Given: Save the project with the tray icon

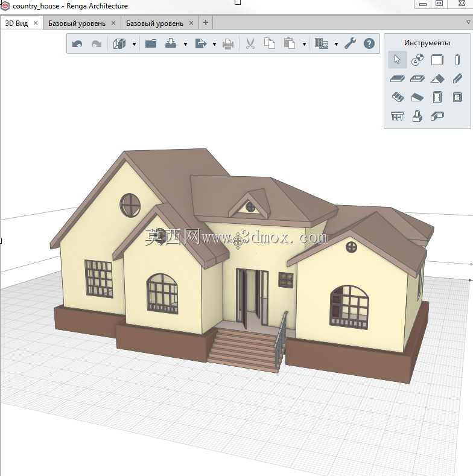Looking at the screenshot, I should tap(171, 43).
